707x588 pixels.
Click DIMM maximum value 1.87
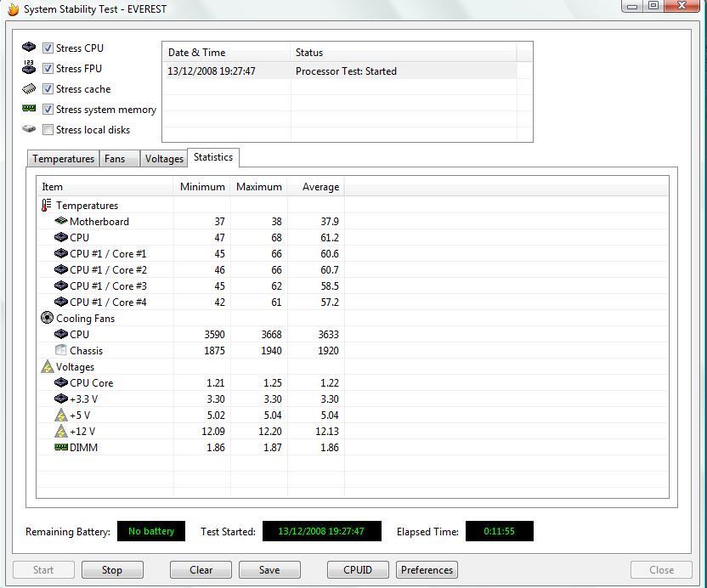272,448
